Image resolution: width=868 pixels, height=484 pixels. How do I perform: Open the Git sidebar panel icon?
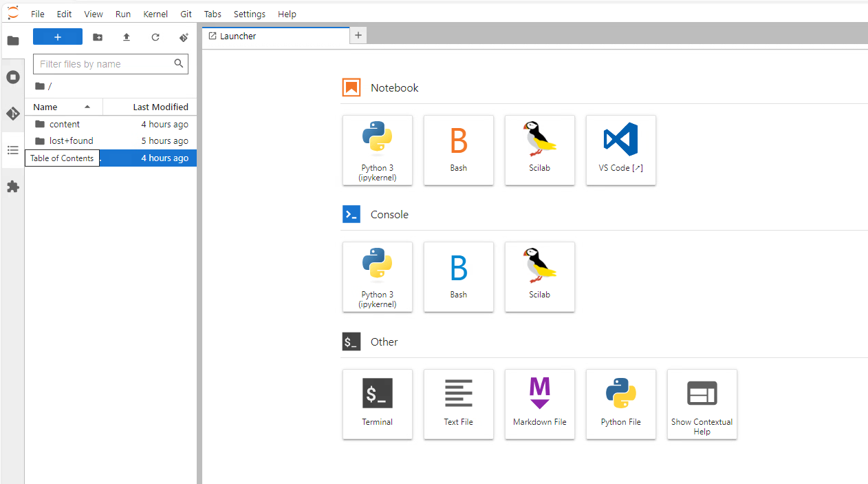tap(13, 114)
